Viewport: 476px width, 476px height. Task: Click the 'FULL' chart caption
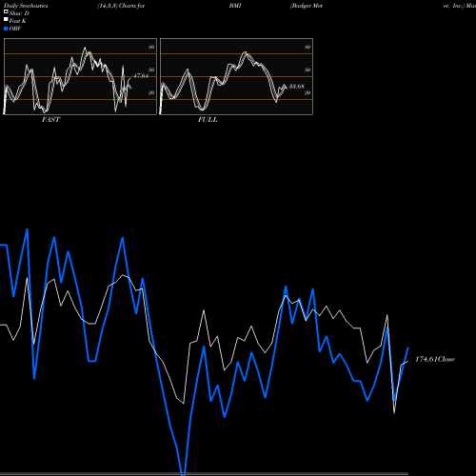click(208, 119)
